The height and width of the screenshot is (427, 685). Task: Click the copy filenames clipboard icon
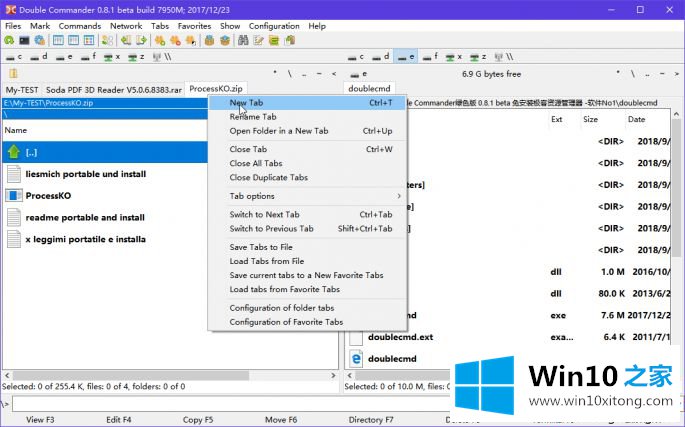coord(290,41)
